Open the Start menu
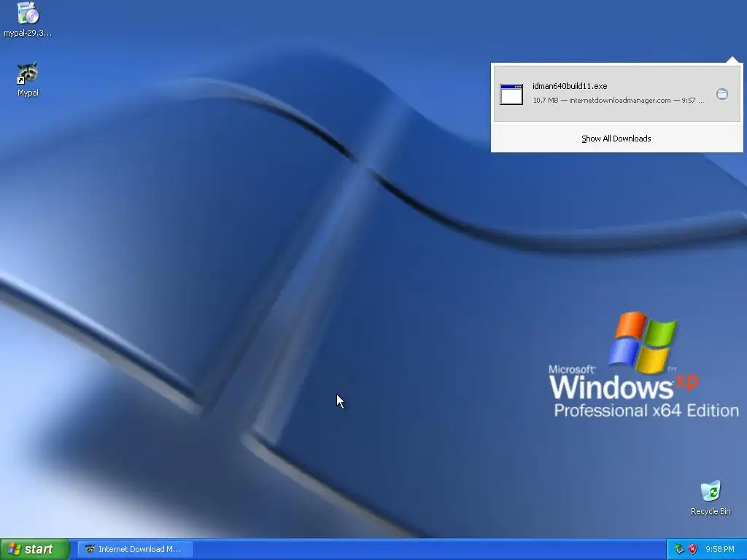The width and height of the screenshot is (747, 560). 35,549
